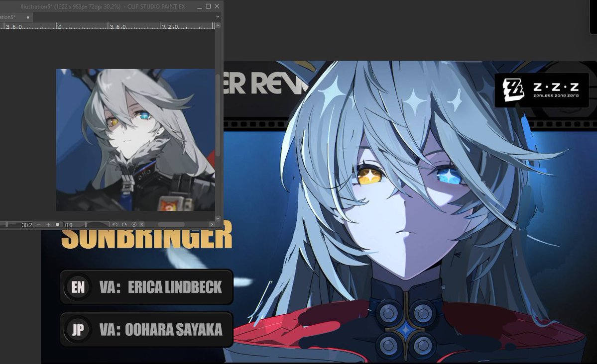
Task: Maximize the Clip Studio Paint window
Action: 208,6
